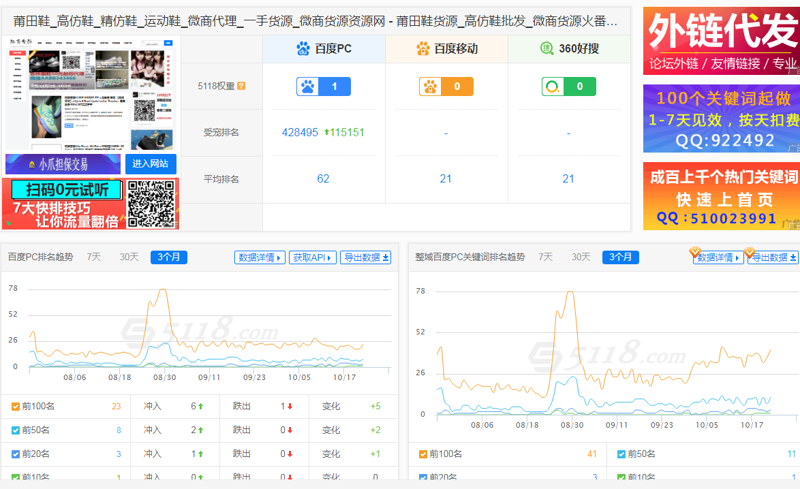Click the 360好搜 column header

coord(569,49)
